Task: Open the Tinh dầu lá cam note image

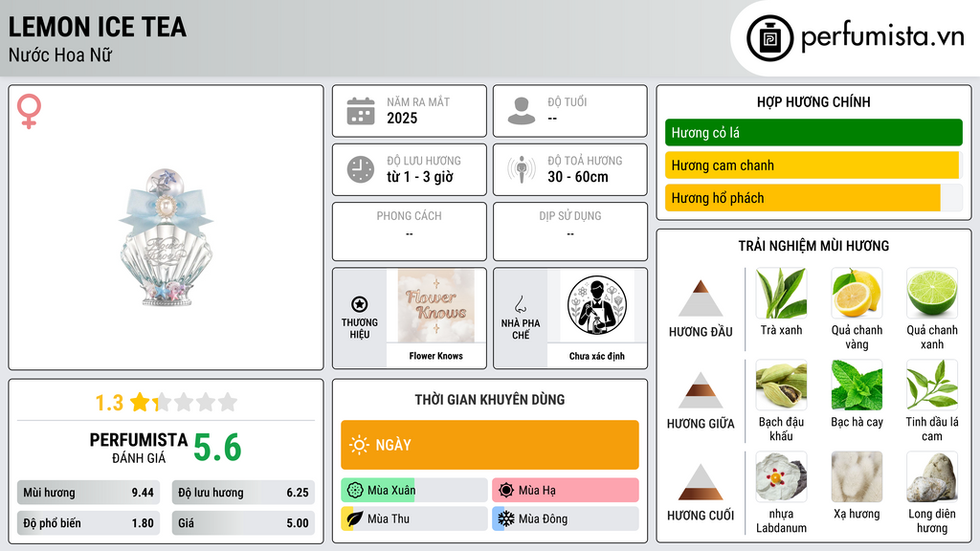Action: (x=932, y=385)
